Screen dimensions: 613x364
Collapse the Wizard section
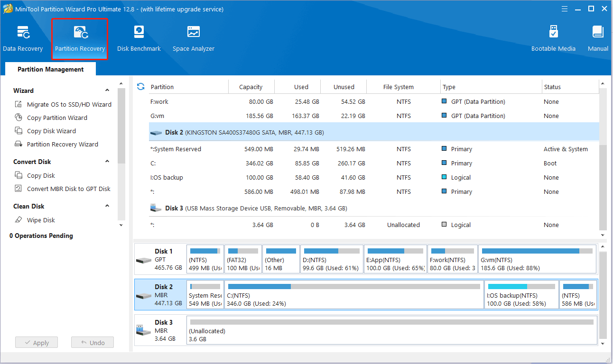point(107,90)
